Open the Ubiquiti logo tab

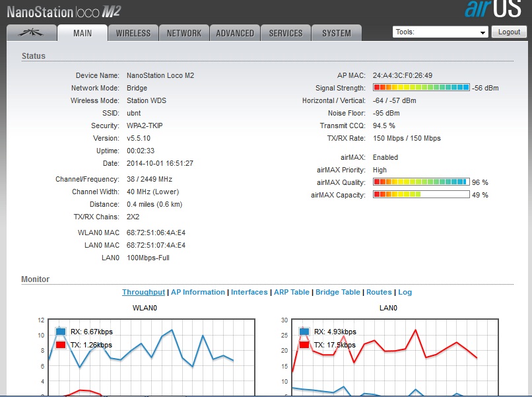pos(32,33)
